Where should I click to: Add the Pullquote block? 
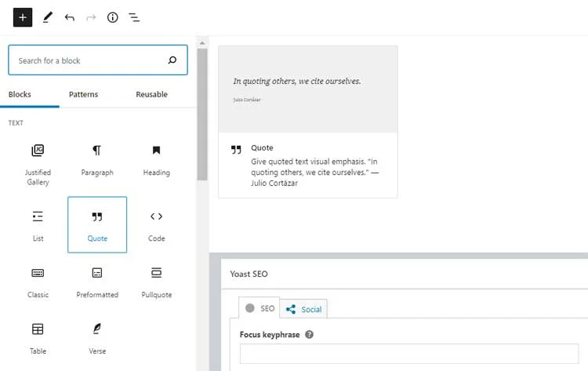(x=156, y=281)
